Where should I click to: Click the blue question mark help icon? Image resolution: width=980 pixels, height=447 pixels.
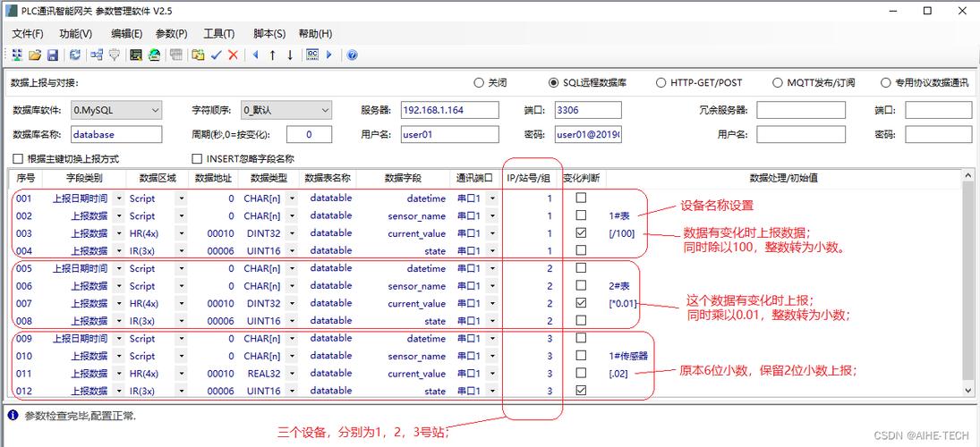[x=352, y=55]
